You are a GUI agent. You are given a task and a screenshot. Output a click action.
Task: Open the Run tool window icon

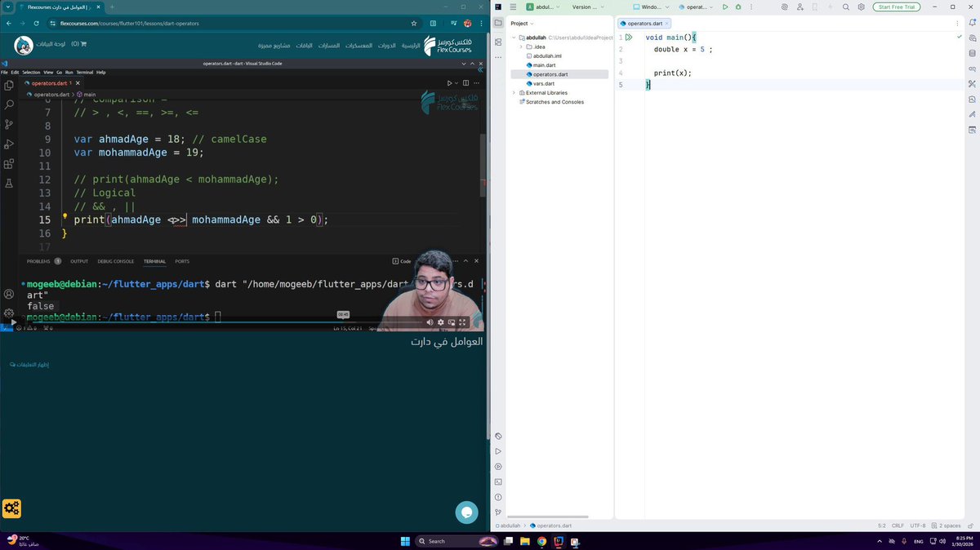(498, 451)
